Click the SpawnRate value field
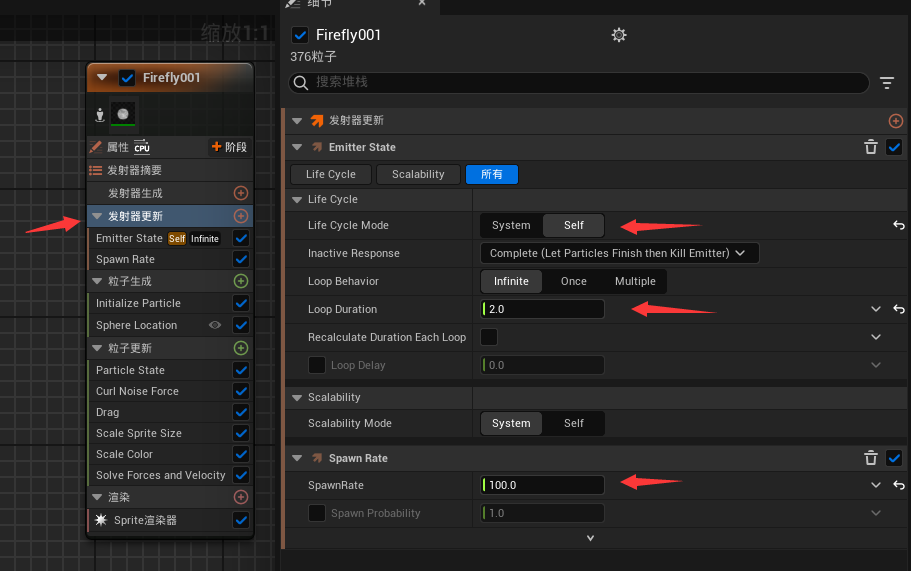Viewport: 911px width, 571px height. click(x=543, y=485)
